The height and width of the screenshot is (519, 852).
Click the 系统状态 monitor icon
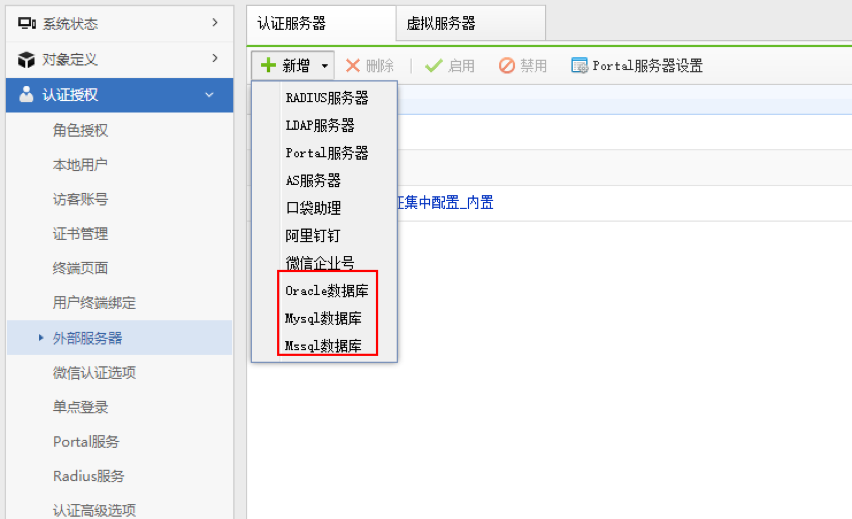(x=27, y=23)
